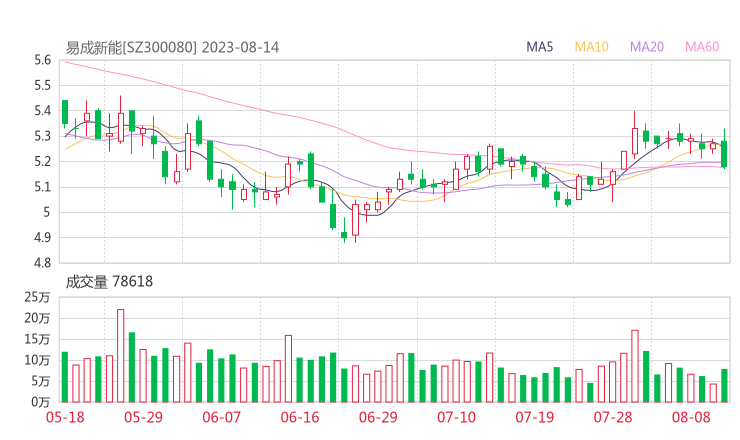Click the 05-18 date axis label

(x=65, y=417)
